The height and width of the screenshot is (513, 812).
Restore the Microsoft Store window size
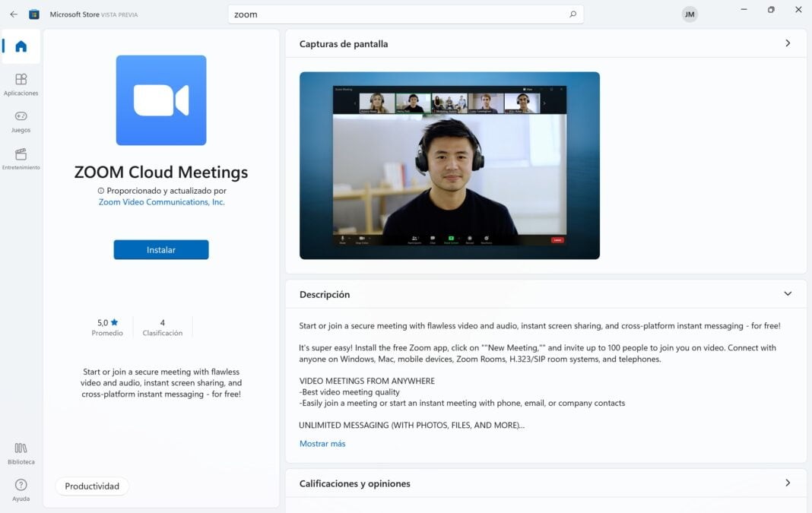click(771, 10)
